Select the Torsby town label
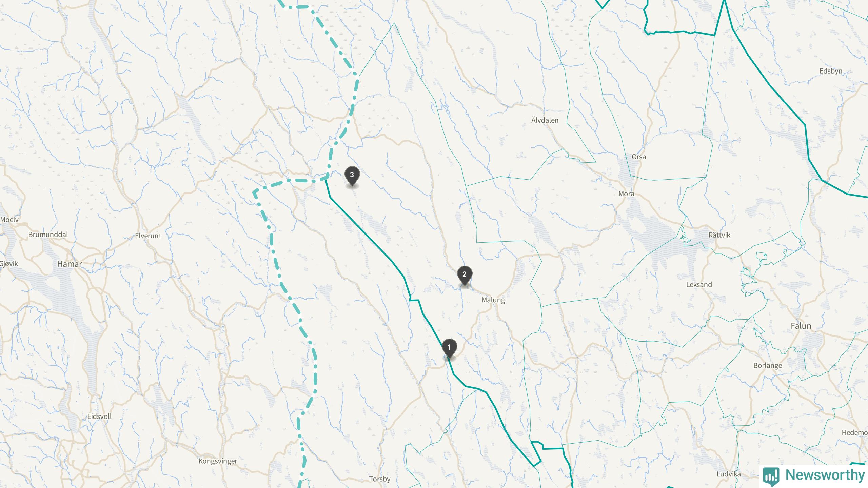868x488 pixels. pyautogui.click(x=380, y=479)
